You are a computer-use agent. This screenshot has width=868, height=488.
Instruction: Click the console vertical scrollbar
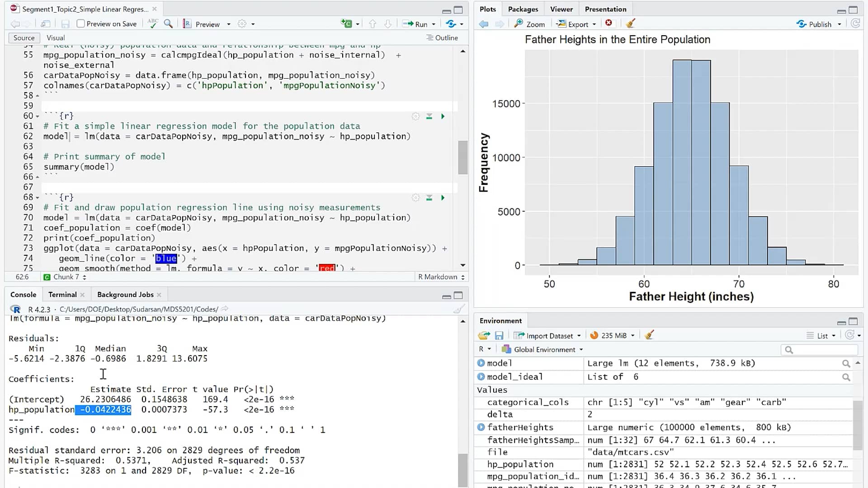(462, 470)
